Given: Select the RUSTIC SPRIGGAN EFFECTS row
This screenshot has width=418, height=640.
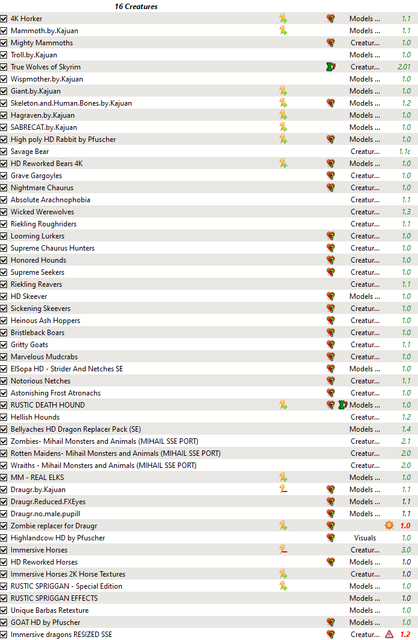Looking at the screenshot, I should [209, 598].
